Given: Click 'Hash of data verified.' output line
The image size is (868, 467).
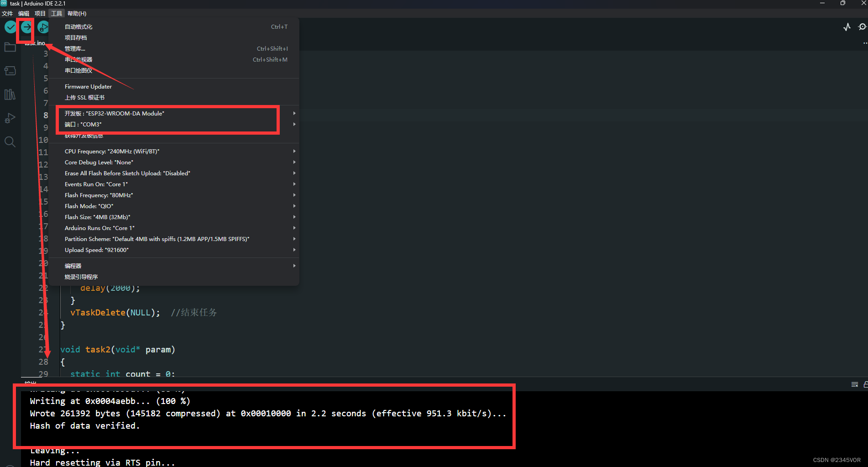Looking at the screenshot, I should (x=85, y=426).
